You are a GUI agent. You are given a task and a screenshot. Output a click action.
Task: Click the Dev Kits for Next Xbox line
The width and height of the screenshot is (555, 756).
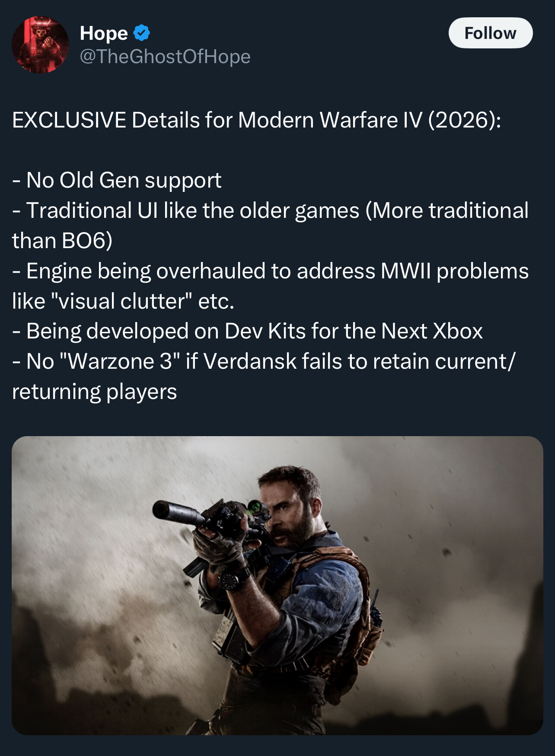247,331
